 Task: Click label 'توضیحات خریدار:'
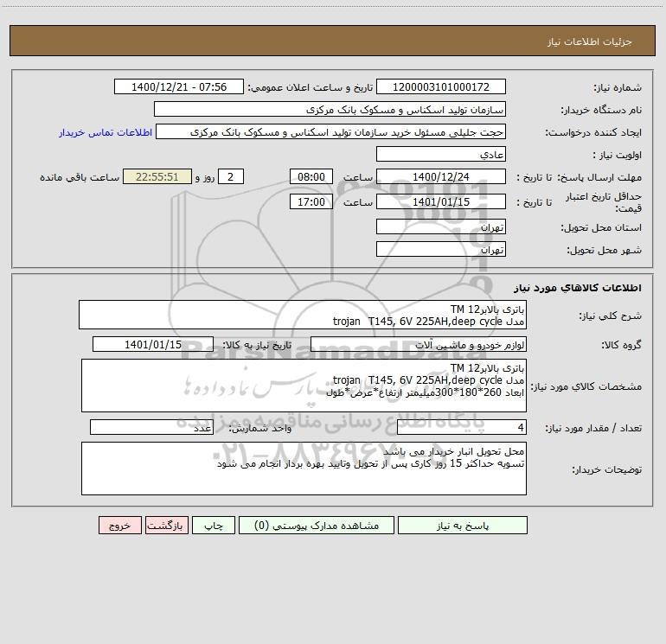606,470
